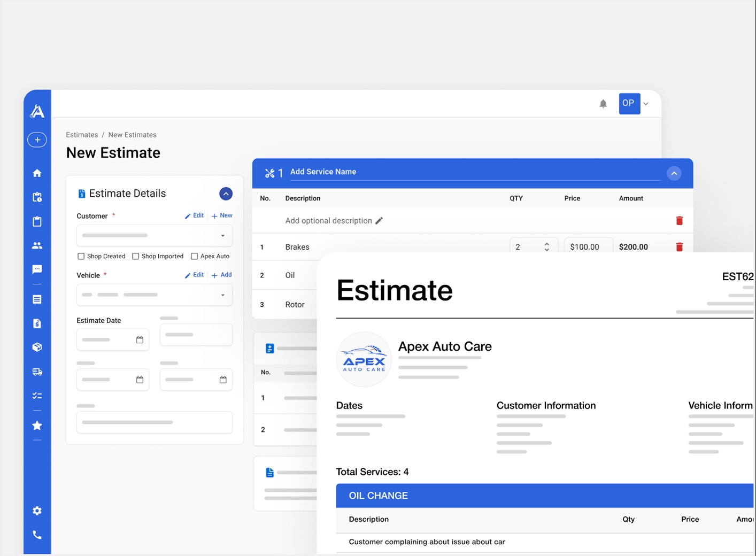Screen dimensions: 756x556
Task: Open the checklist sidebar icon
Action: point(37,396)
